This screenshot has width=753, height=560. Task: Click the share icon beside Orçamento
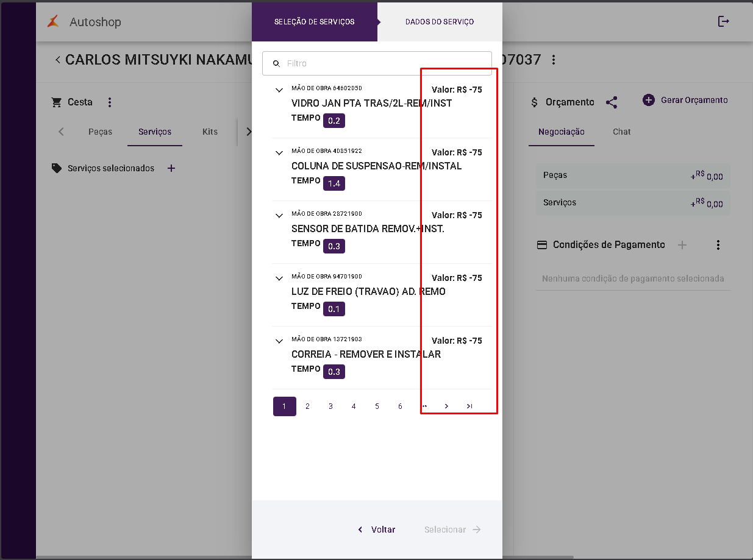[x=612, y=102]
